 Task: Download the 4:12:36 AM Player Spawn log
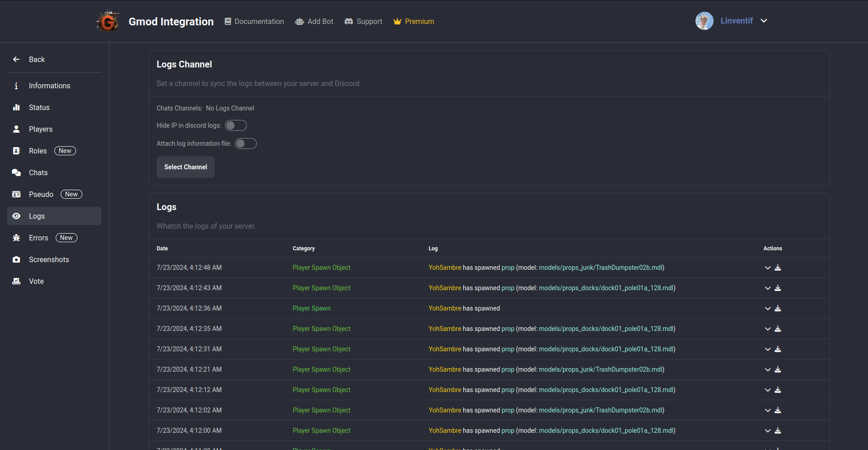point(778,308)
